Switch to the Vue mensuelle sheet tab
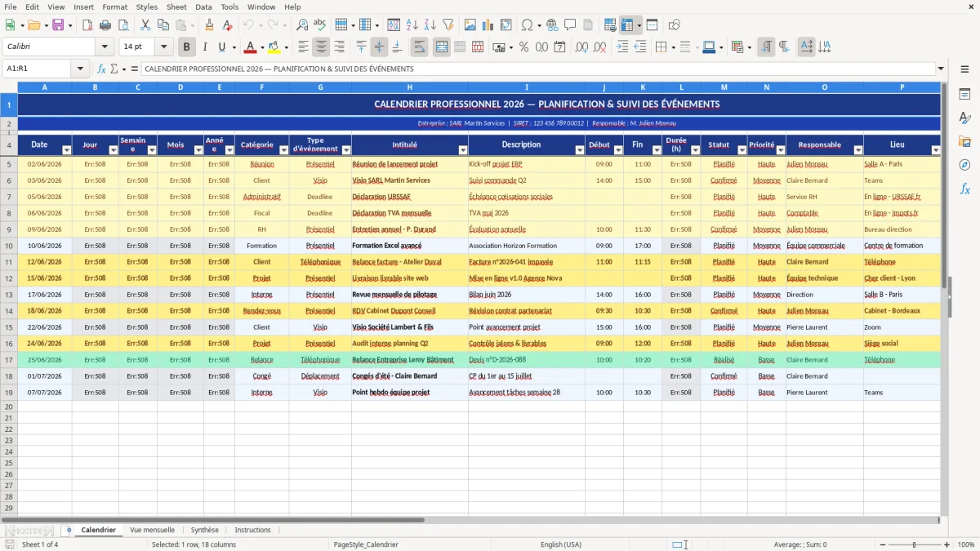The height and width of the screenshot is (551, 980). click(x=153, y=530)
